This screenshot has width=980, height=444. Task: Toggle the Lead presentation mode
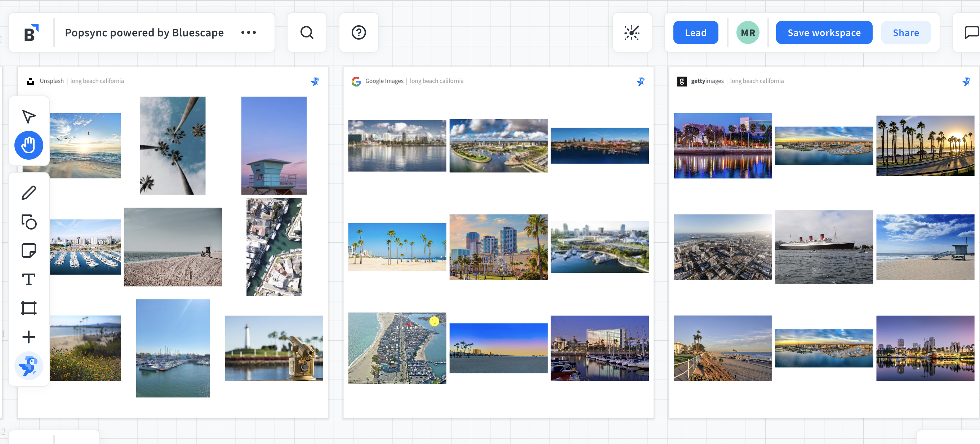click(x=695, y=33)
